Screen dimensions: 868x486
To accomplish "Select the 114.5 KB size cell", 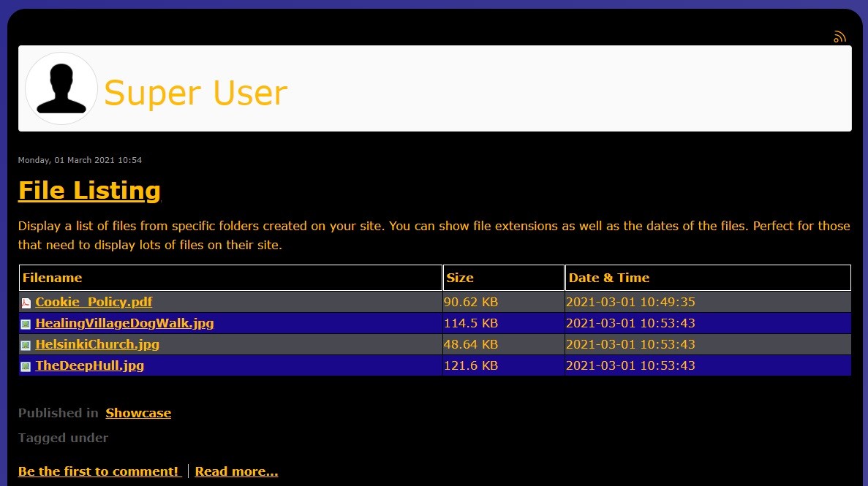I will coord(504,323).
